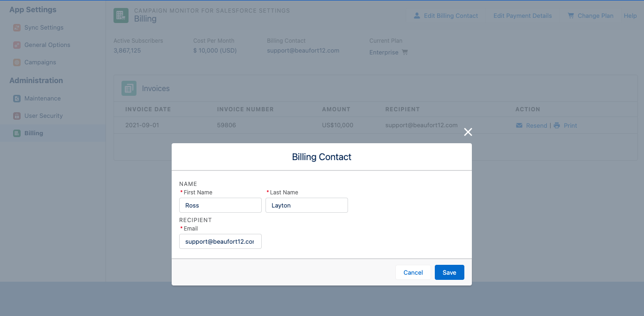Open Change Plan option
Viewport: 644px width, 316px height.
(x=591, y=15)
